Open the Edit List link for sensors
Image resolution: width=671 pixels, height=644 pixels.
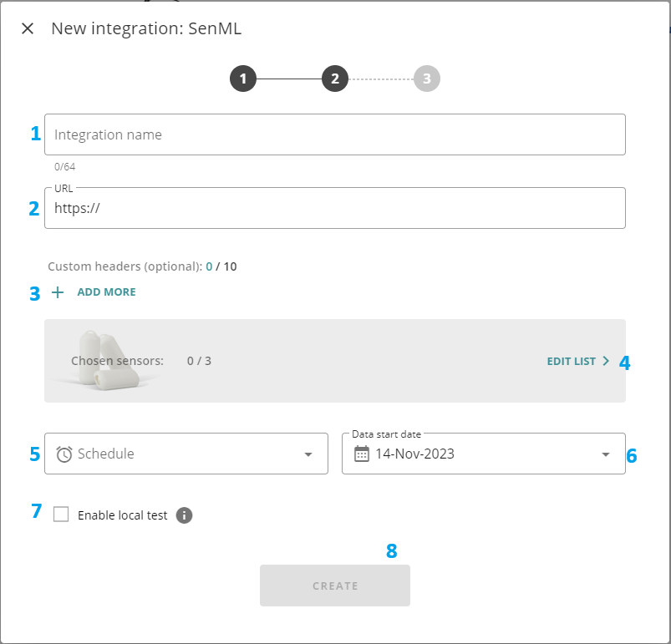click(x=571, y=362)
